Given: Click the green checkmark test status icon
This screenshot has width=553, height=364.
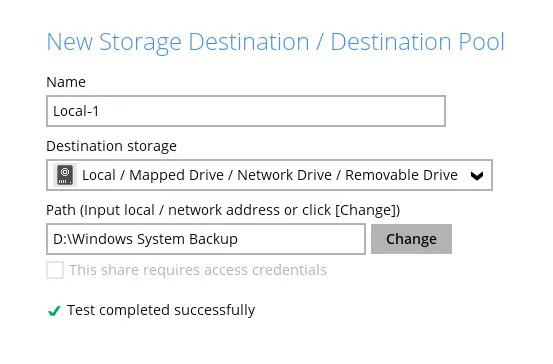Looking at the screenshot, I should [x=54, y=311].
